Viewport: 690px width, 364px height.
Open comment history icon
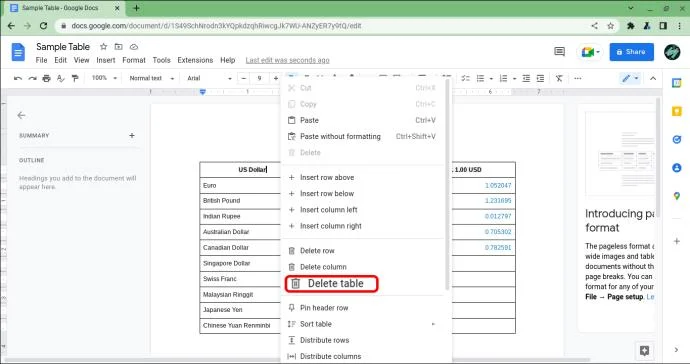[x=559, y=52]
